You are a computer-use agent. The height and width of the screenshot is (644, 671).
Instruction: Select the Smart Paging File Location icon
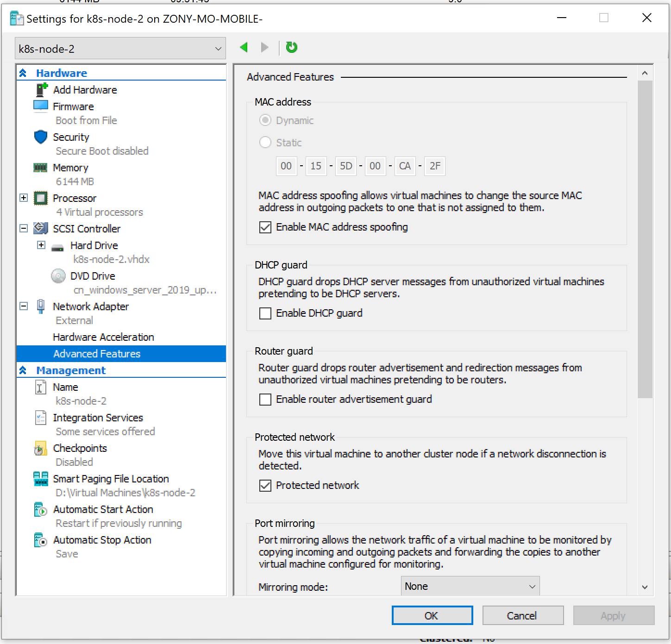click(40, 479)
